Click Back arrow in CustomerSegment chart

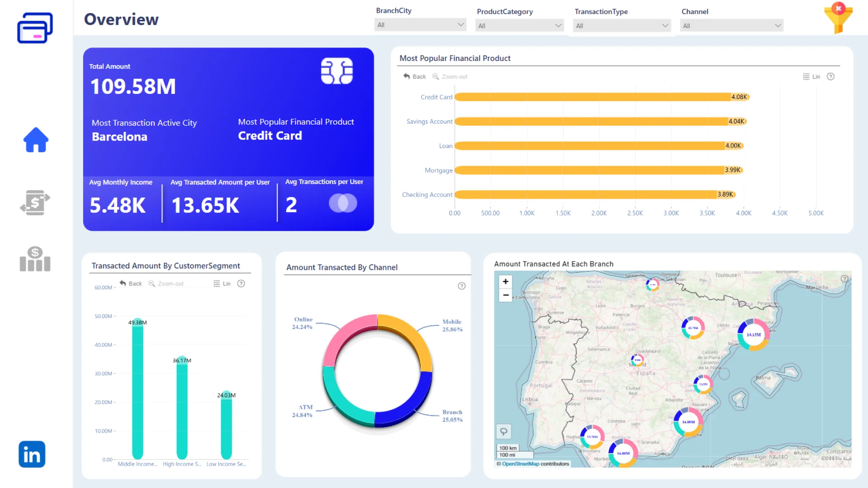131,283
